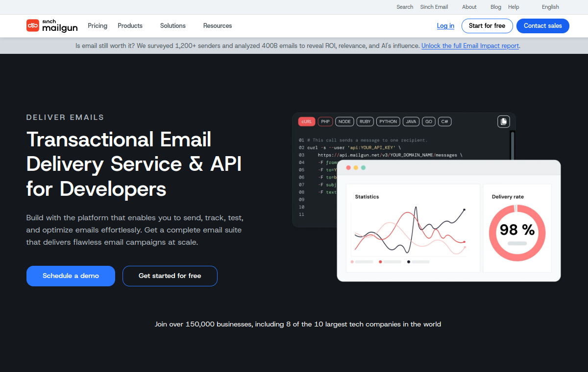588x372 pixels.
Task: Open the Help link
Action: pyautogui.click(x=514, y=7)
